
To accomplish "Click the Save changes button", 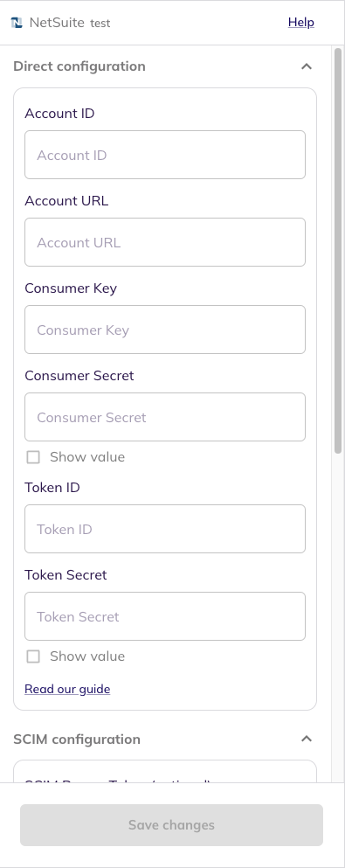I will 171,825.
